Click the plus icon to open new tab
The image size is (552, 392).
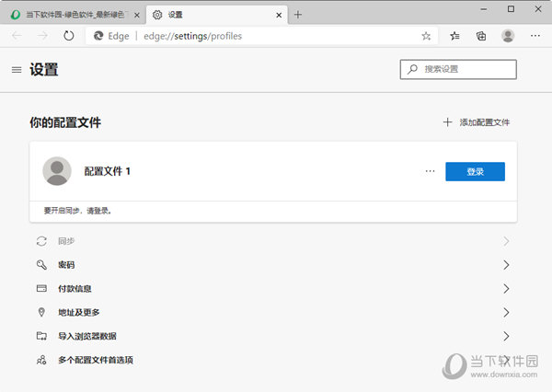click(298, 14)
